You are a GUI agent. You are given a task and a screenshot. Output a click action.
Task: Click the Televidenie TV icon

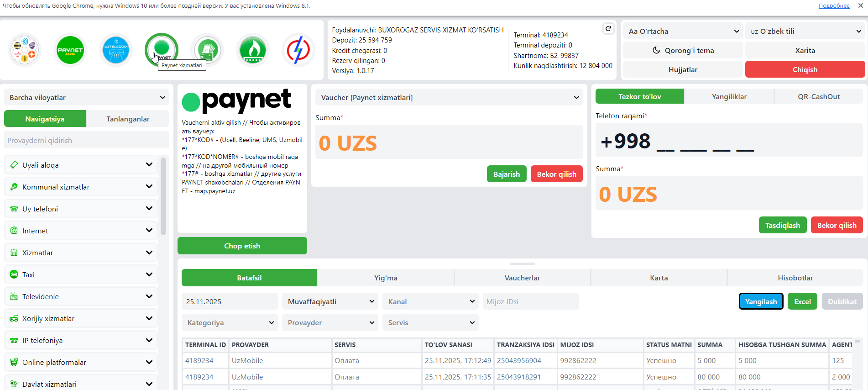(14, 296)
